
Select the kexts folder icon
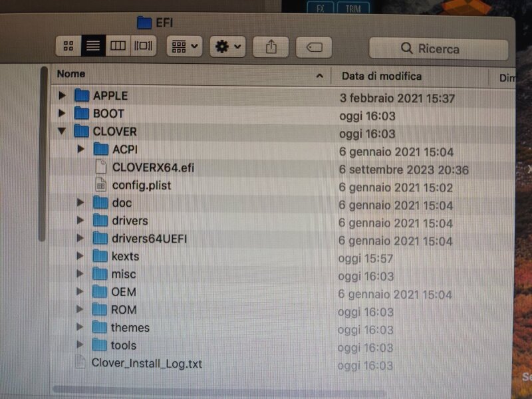click(100, 255)
